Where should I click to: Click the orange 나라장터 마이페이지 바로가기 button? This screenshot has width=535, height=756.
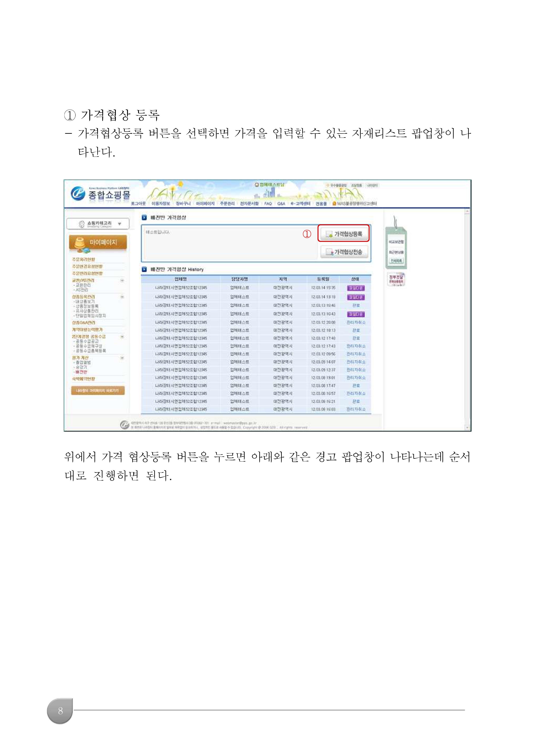pos(98,391)
